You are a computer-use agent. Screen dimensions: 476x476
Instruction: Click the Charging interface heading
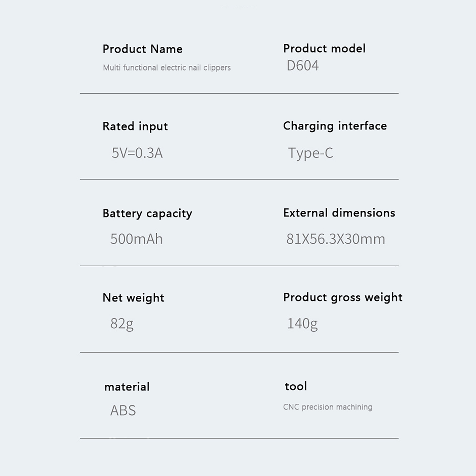[x=335, y=126]
